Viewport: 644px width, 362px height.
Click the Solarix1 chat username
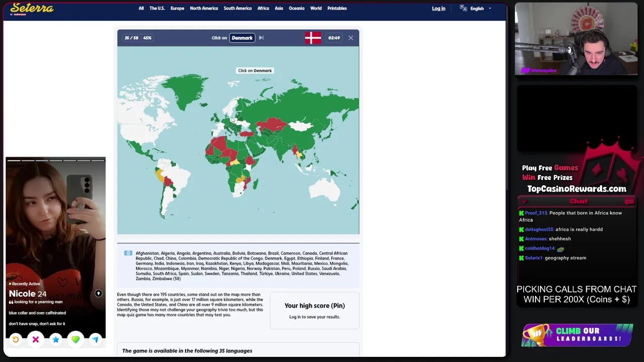click(534, 258)
